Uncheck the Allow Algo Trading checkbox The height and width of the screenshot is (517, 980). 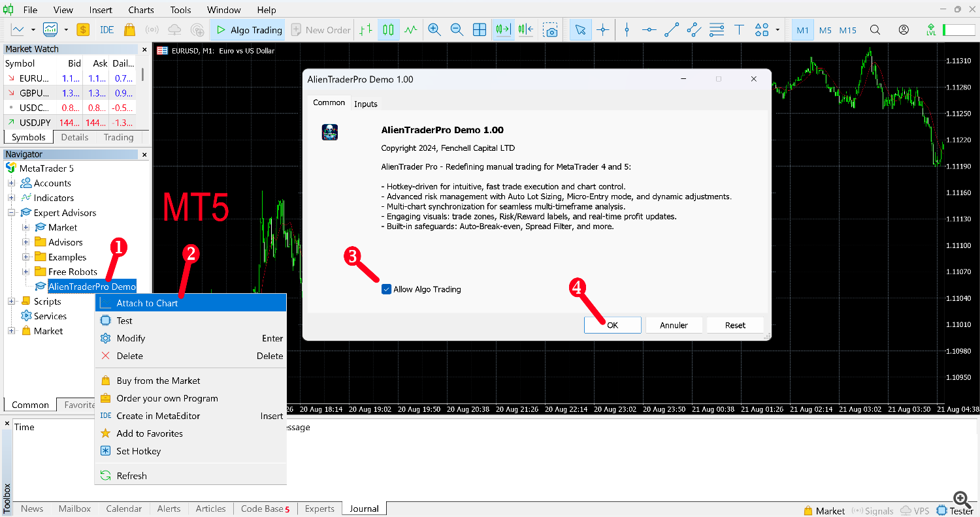(386, 289)
